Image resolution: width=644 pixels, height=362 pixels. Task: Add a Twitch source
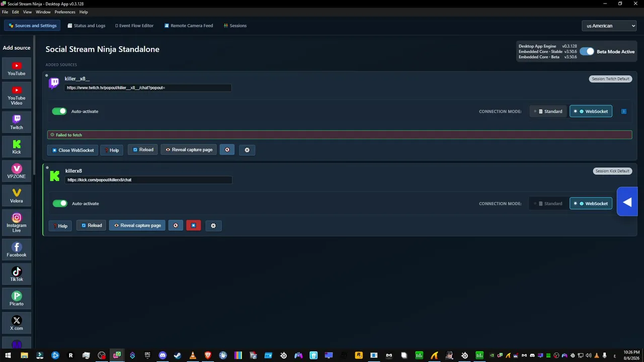(17, 122)
